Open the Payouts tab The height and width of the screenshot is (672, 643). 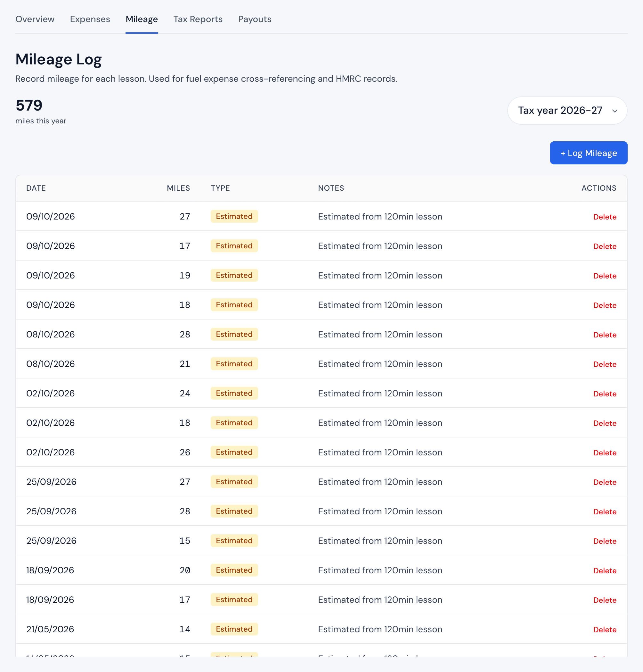click(x=255, y=19)
